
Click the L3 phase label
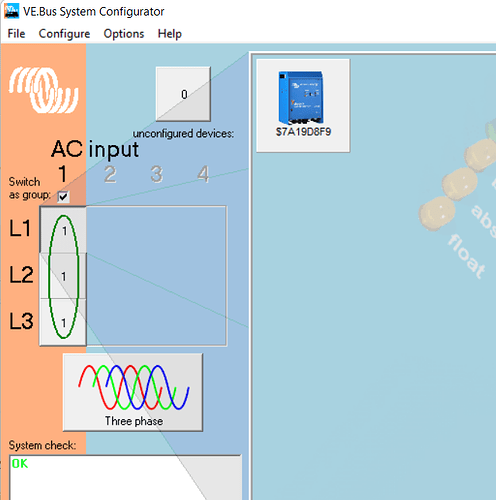tap(21, 321)
